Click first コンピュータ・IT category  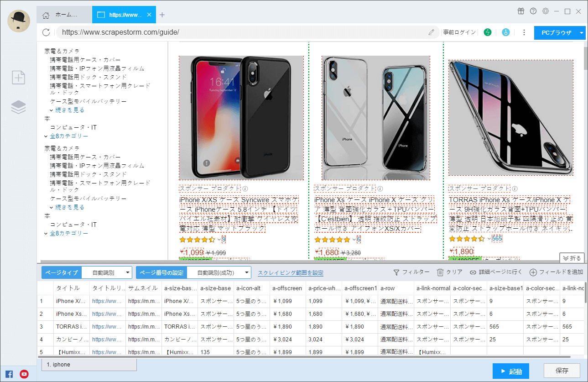[73, 127]
